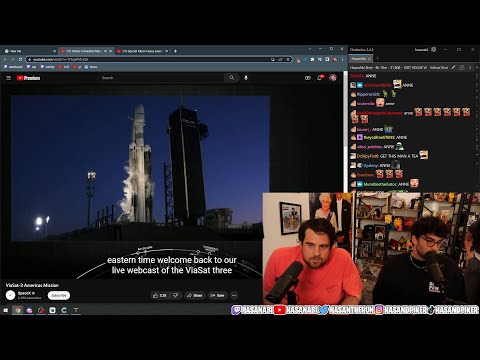Open white square taskbar app

pos(52,310)
